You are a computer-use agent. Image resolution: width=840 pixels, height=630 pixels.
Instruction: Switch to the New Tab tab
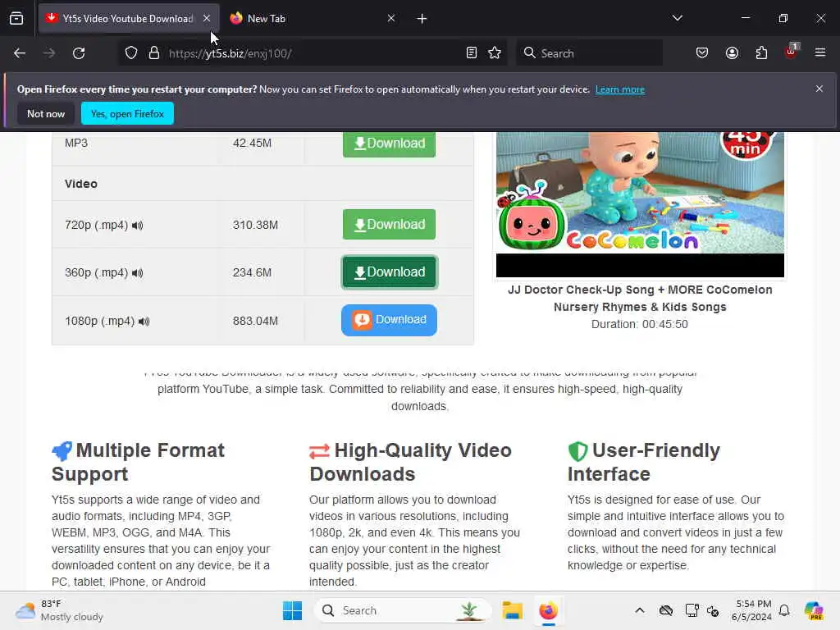coord(313,19)
